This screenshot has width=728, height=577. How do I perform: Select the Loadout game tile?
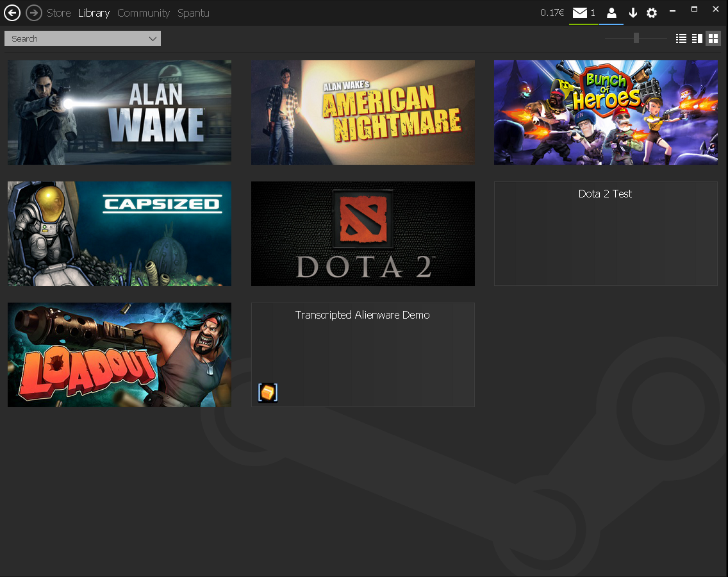coord(119,355)
